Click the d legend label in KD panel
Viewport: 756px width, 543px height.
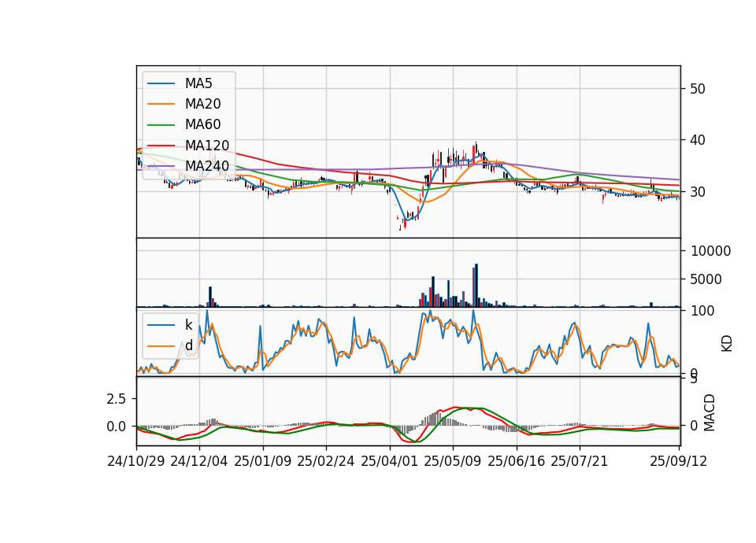pos(188,345)
